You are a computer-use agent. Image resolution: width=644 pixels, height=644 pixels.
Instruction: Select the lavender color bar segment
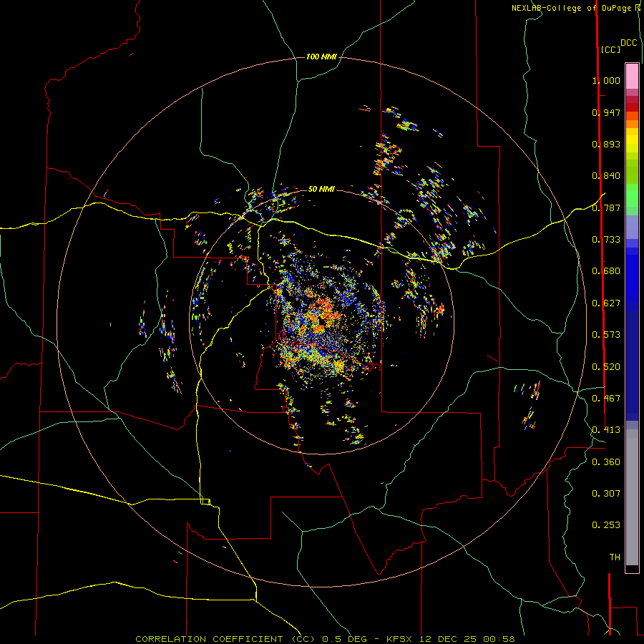pyautogui.click(x=632, y=227)
